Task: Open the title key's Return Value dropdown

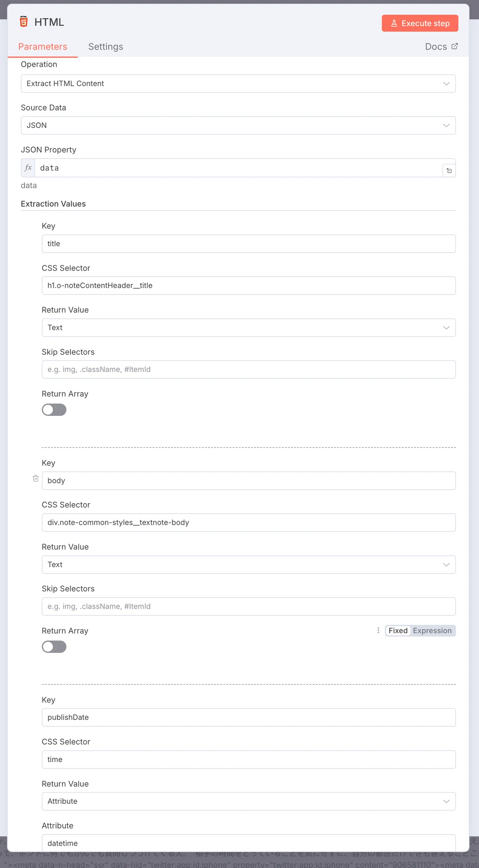Action: point(249,328)
